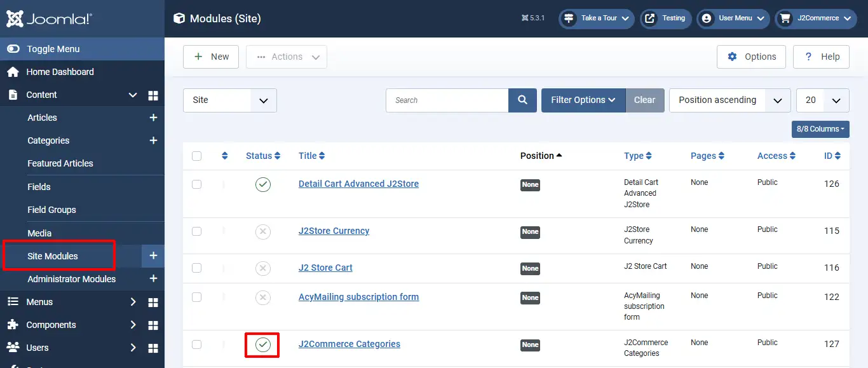
Task: Click the Help button
Action: click(822, 57)
